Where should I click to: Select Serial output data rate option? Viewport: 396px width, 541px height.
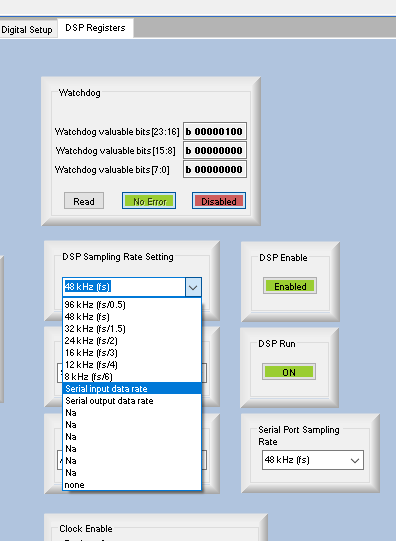pyautogui.click(x=132, y=401)
